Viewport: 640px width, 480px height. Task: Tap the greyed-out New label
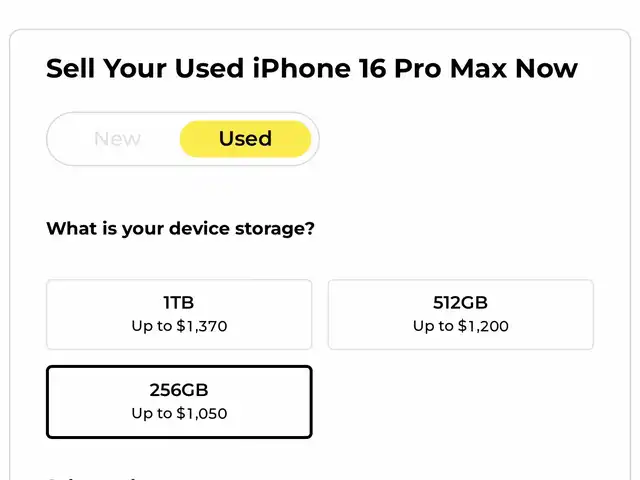pyautogui.click(x=117, y=139)
